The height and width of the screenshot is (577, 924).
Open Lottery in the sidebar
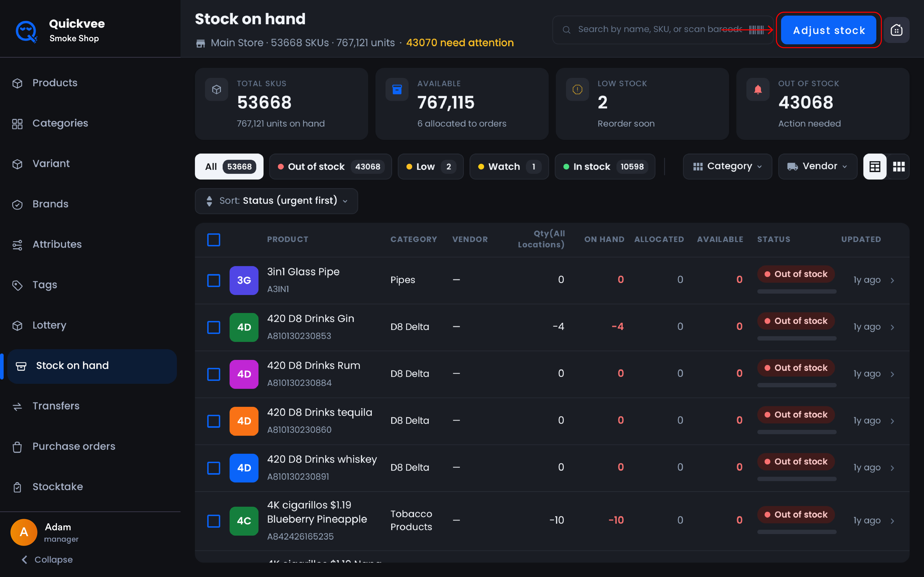point(49,325)
